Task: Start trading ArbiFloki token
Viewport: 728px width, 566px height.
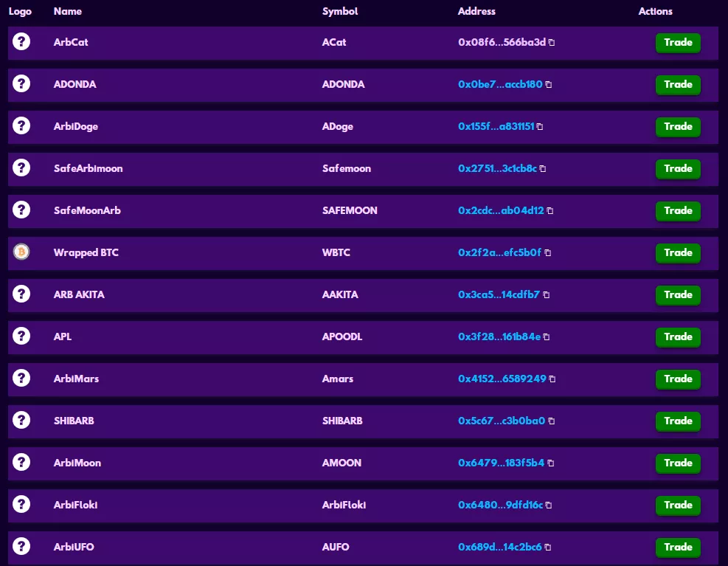Action: (678, 505)
